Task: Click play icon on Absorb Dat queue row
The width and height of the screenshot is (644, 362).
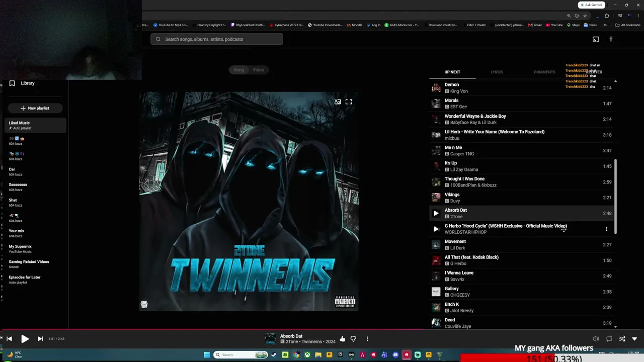Action: pyautogui.click(x=436, y=213)
